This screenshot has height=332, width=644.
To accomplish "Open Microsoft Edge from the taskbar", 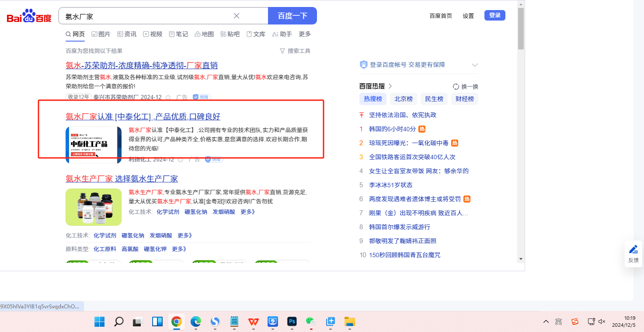I will click(195, 322).
